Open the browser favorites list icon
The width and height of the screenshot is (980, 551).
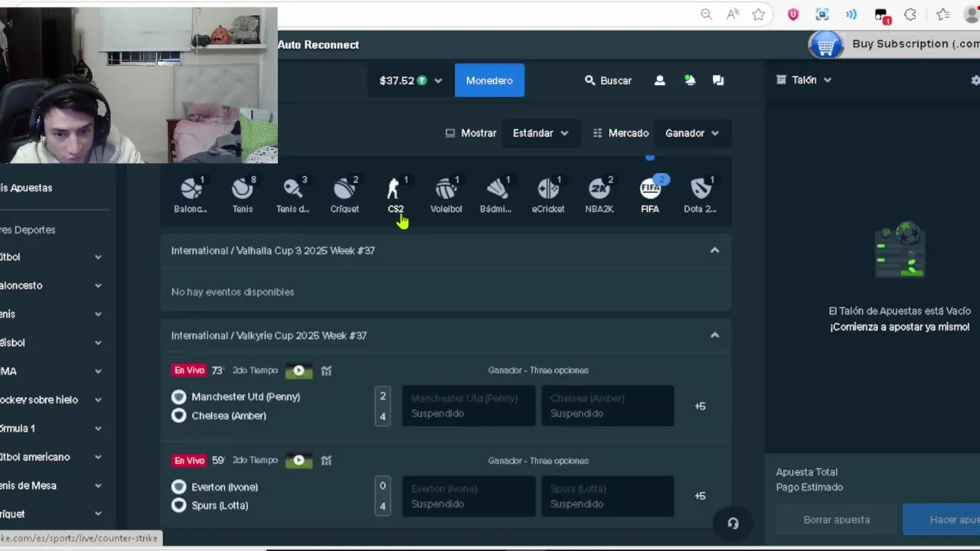click(x=943, y=15)
